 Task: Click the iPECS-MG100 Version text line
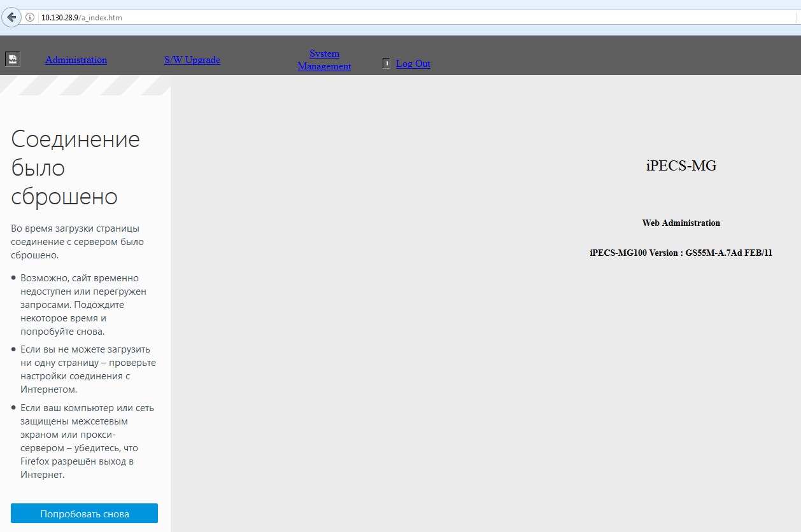[681, 253]
